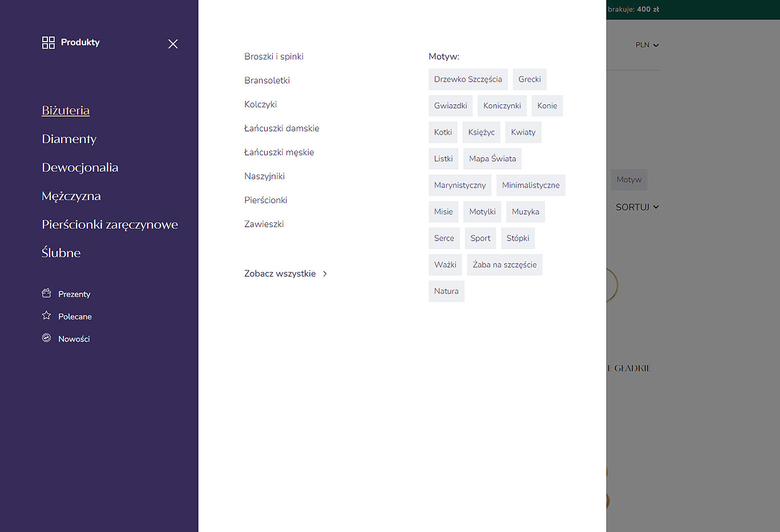The image size is (780, 532).
Task: Expand the SORTUJ sorting dropdown
Action: point(637,207)
